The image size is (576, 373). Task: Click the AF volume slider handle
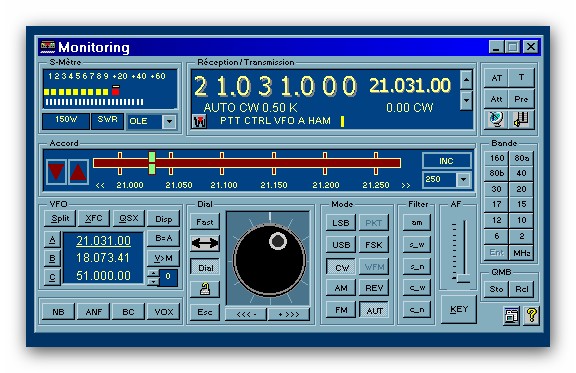(x=463, y=278)
